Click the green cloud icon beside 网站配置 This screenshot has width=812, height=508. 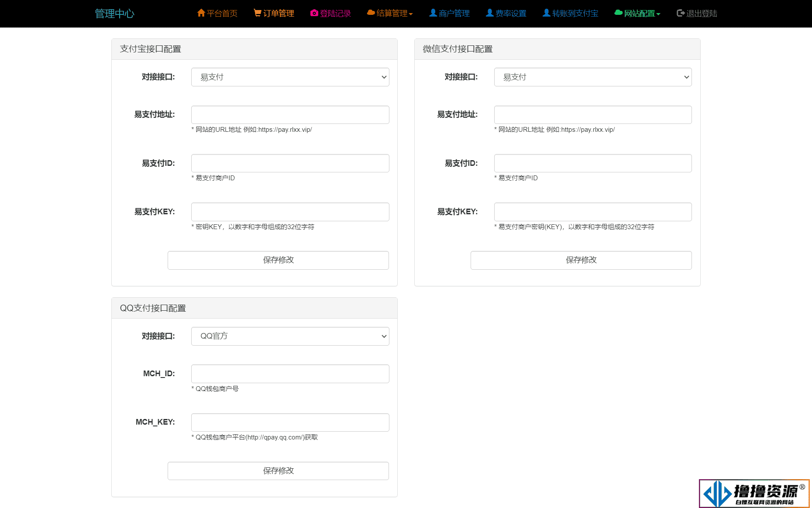coord(618,13)
